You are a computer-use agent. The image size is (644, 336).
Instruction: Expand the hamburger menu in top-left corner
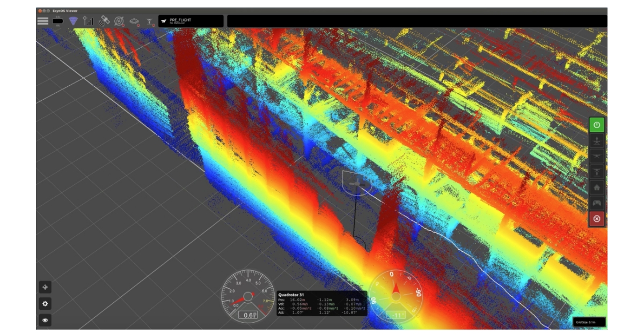[x=42, y=20]
